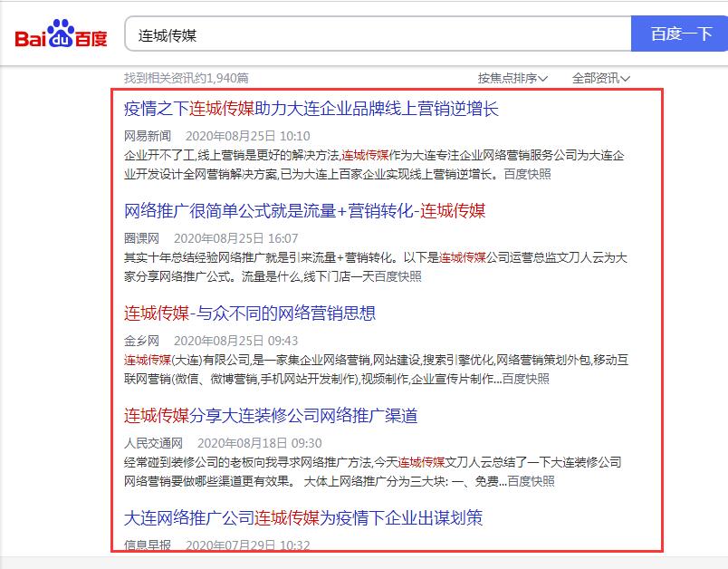This screenshot has height=569, width=728.
Task: Click the date 2020年08月18日 09:30
Action: (260, 443)
